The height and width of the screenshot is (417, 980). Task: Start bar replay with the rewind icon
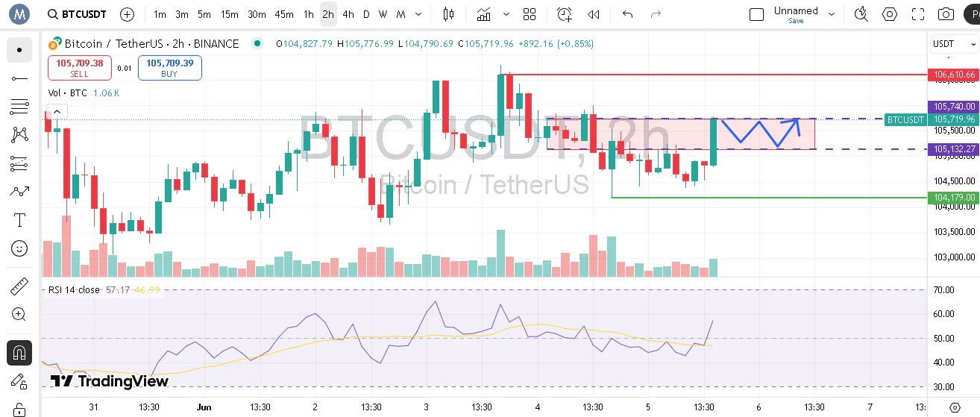click(594, 14)
